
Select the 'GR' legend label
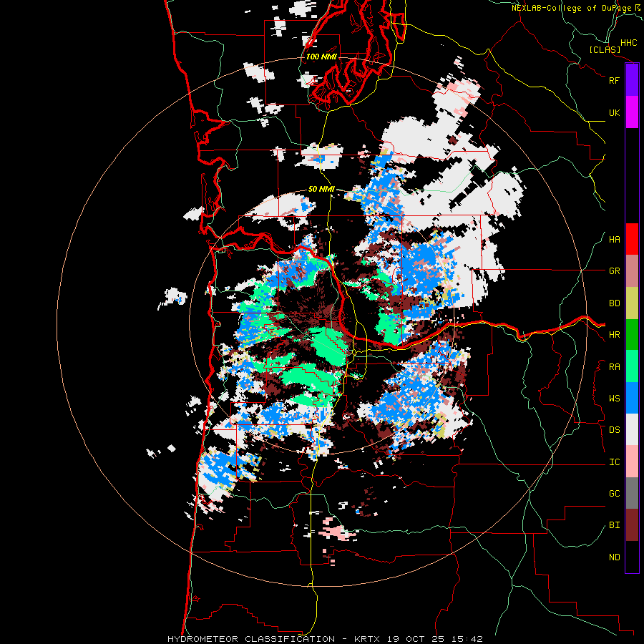point(614,271)
